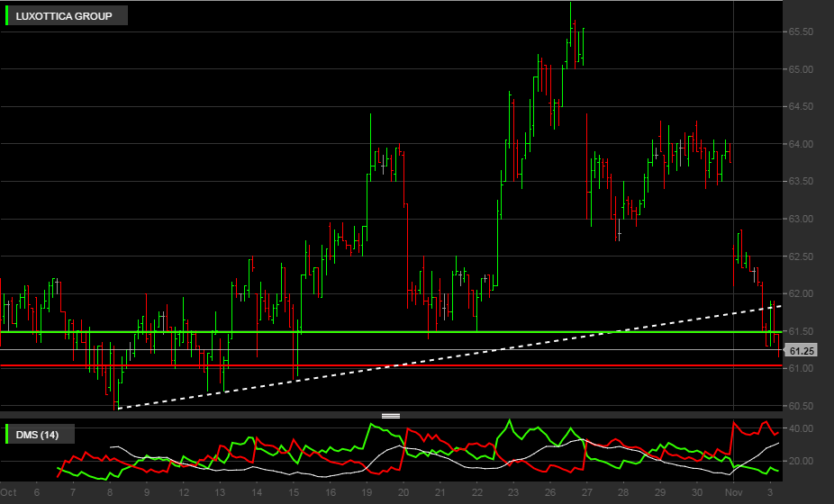Select the 63.00 price axis label
This screenshot has width=834, height=504.
pos(801,219)
